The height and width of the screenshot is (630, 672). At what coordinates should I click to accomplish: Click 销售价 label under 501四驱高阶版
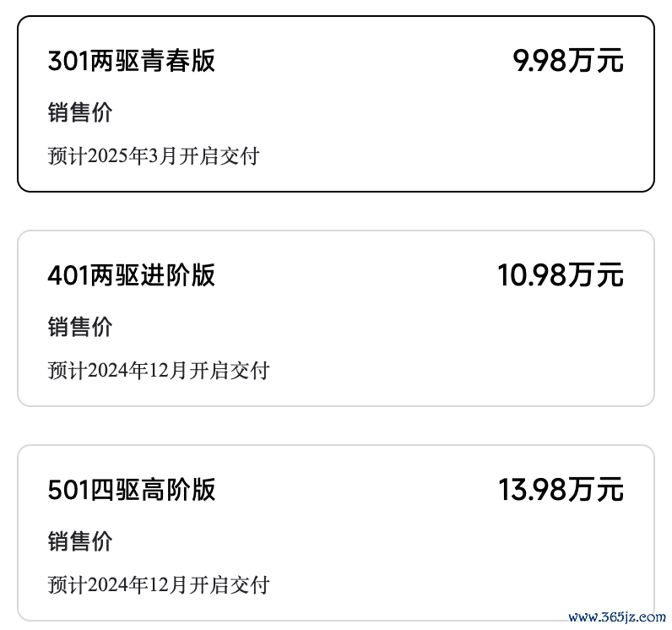[80, 541]
